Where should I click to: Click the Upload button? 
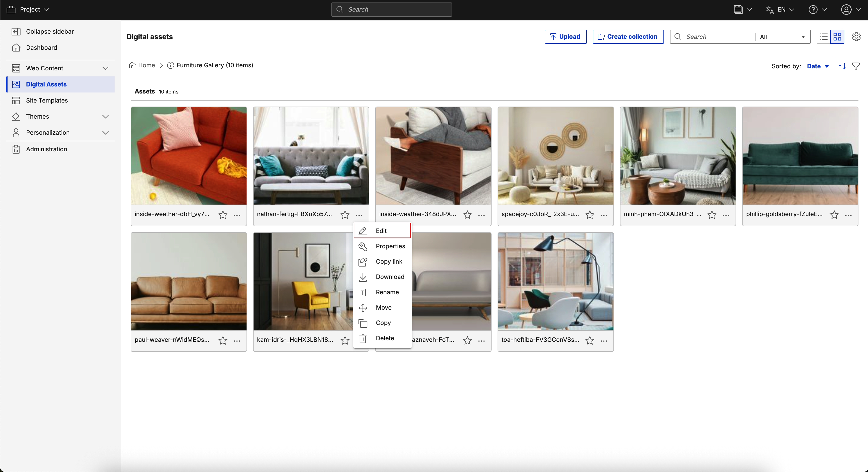(x=565, y=37)
